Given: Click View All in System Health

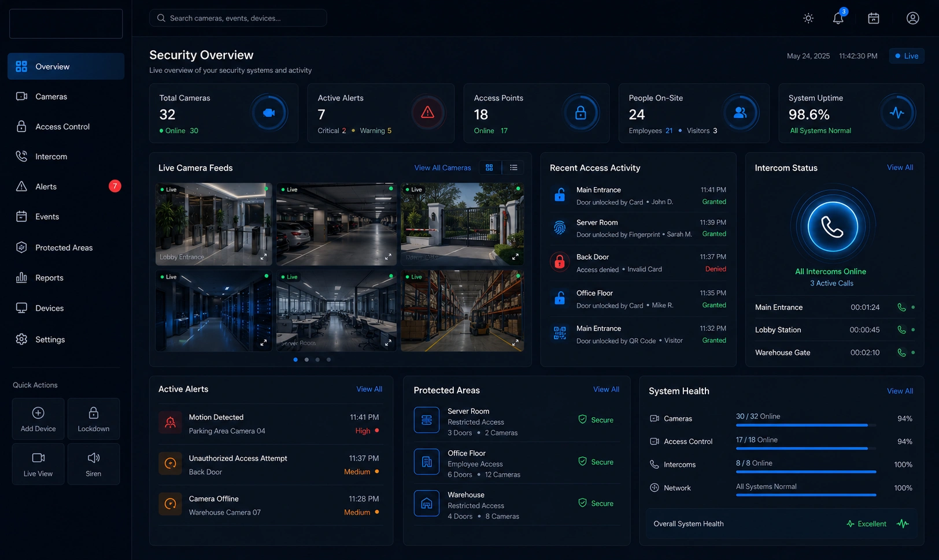Looking at the screenshot, I should pyautogui.click(x=900, y=391).
